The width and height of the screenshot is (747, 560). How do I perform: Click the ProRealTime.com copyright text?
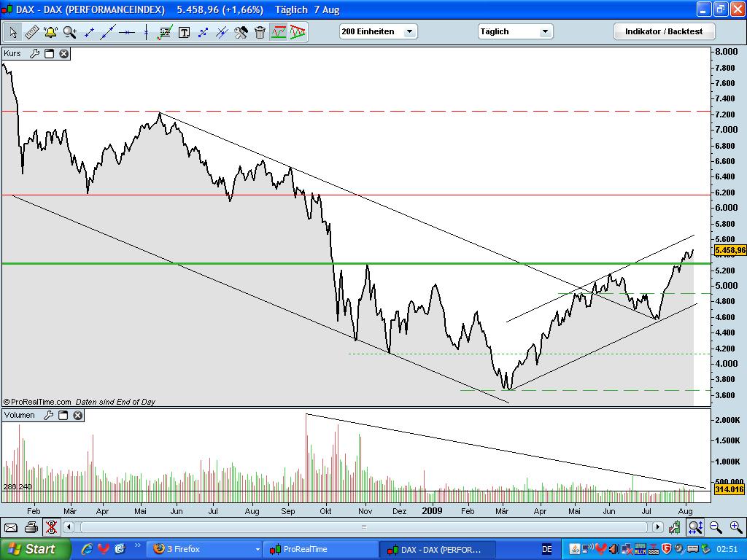pyautogui.click(x=37, y=402)
